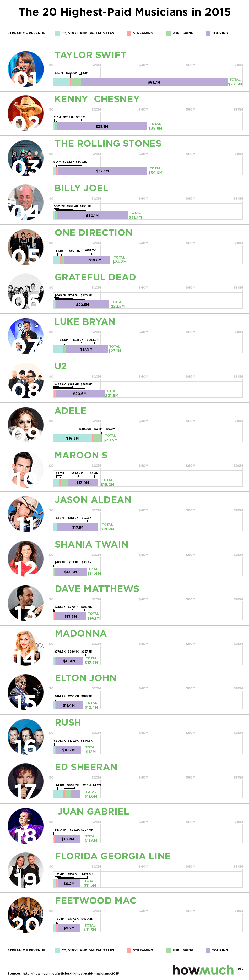The image size is (249, 980).
Task: Click the "20 Highest-Paid Musicians" title
Action: 124,12
